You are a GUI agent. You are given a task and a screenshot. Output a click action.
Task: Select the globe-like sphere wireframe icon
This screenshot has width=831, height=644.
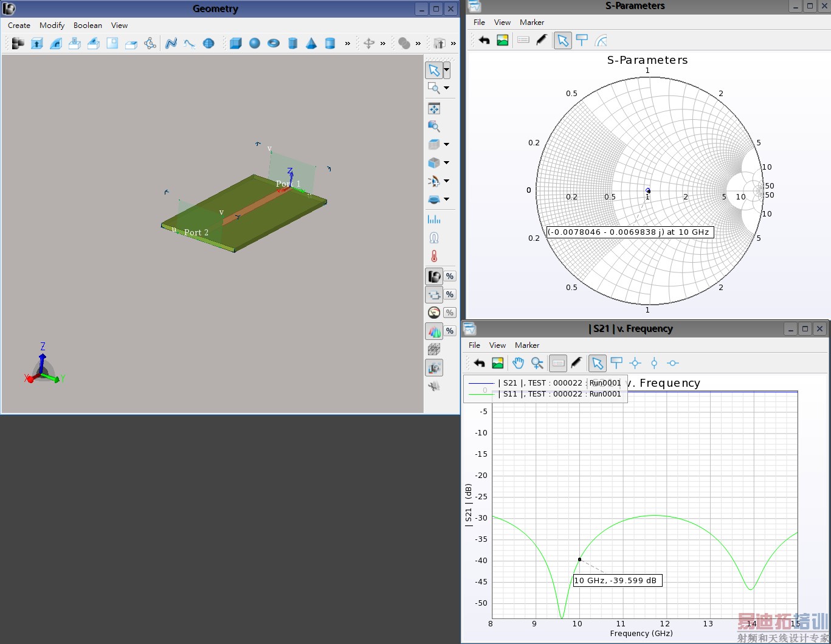click(x=209, y=43)
